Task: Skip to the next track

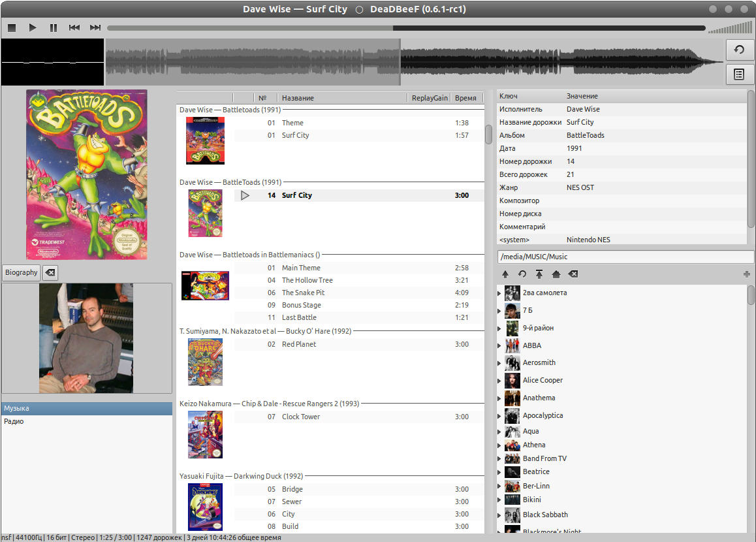Action: point(95,27)
